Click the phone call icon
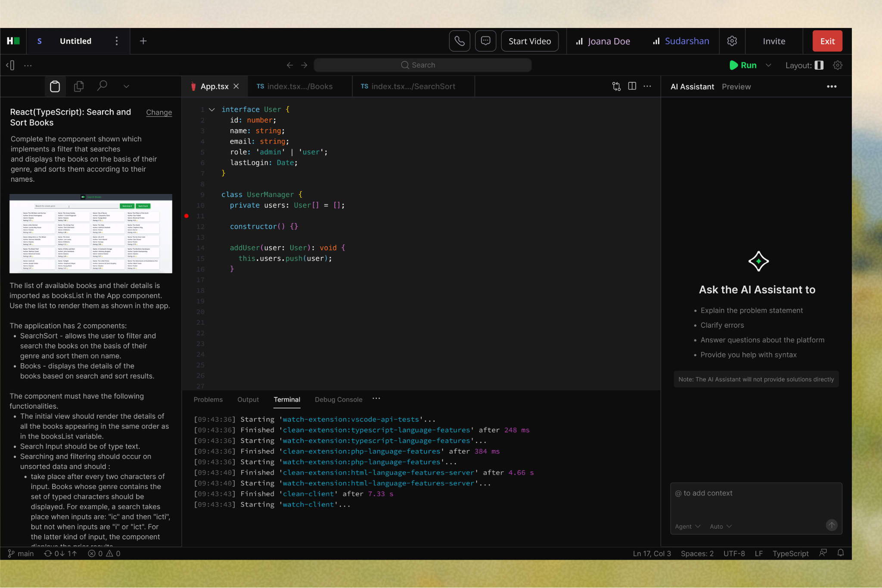Screen dimensions: 882x588 (459, 41)
